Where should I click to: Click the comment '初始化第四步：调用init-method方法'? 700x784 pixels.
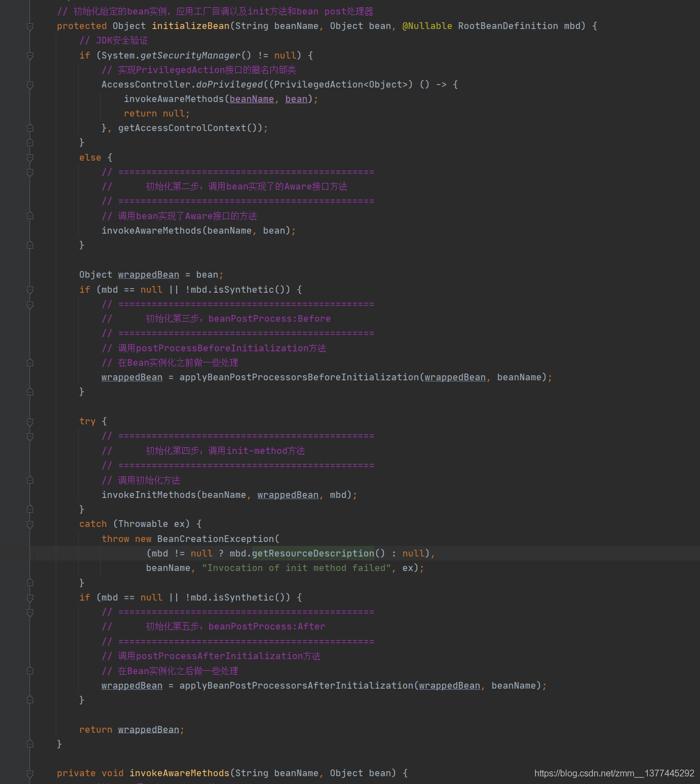click(x=225, y=451)
